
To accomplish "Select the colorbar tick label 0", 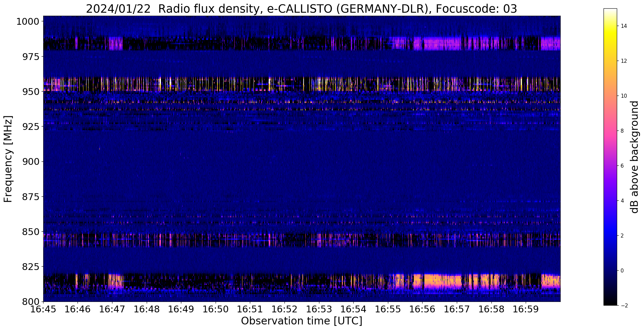I will tap(622, 271).
